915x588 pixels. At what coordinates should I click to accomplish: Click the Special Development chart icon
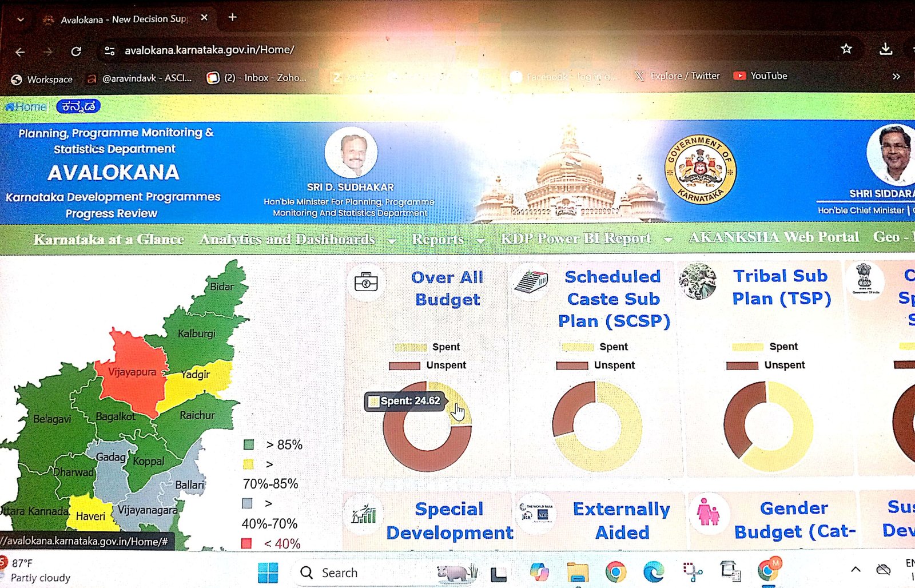[x=364, y=514]
